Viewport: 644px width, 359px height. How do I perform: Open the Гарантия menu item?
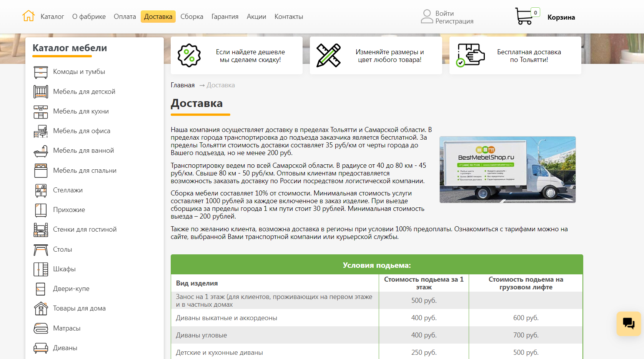click(225, 17)
